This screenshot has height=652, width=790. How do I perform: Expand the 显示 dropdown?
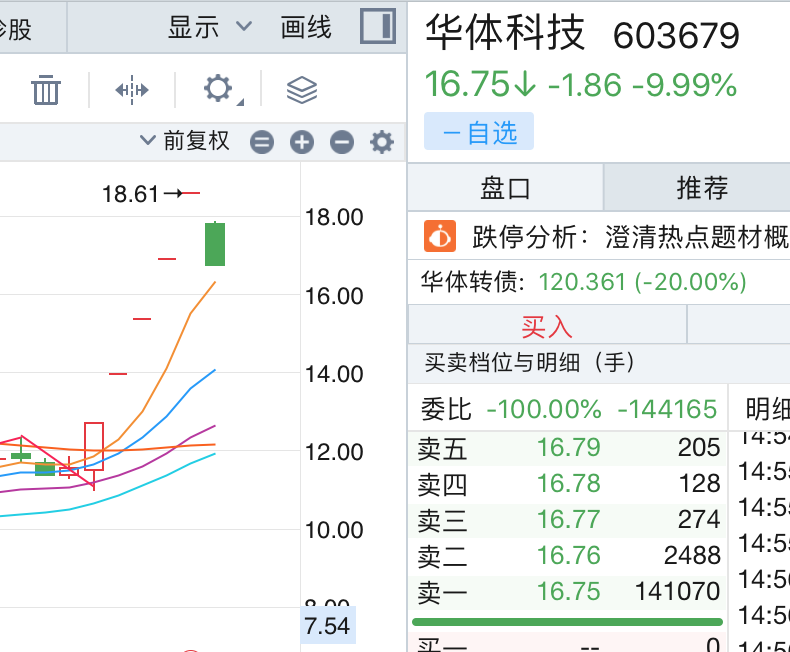pos(210,27)
